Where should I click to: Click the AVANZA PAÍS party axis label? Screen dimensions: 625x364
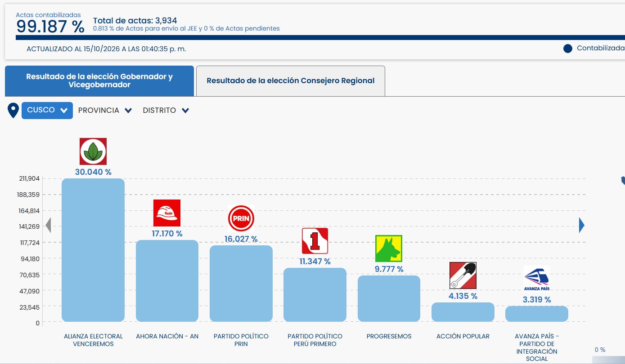click(x=537, y=347)
